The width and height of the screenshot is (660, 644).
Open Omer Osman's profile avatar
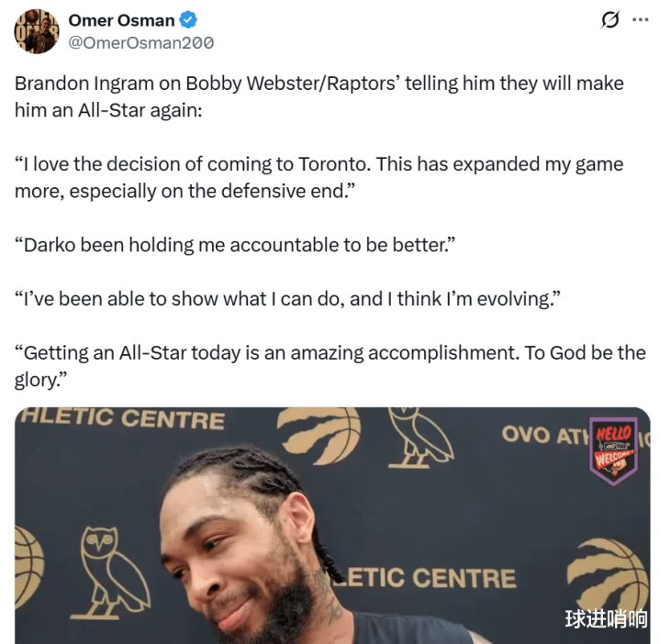point(37,31)
